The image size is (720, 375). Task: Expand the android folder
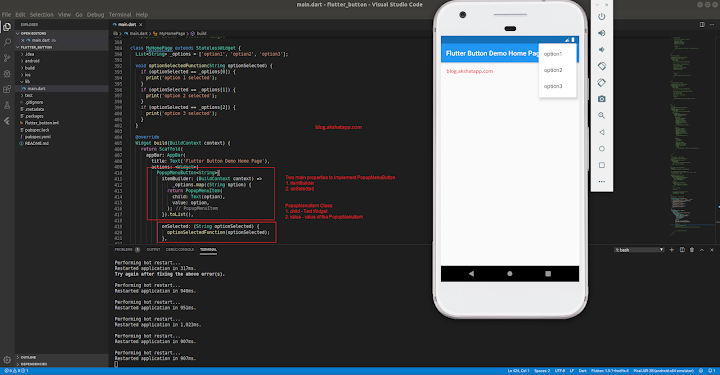click(x=31, y=61)
